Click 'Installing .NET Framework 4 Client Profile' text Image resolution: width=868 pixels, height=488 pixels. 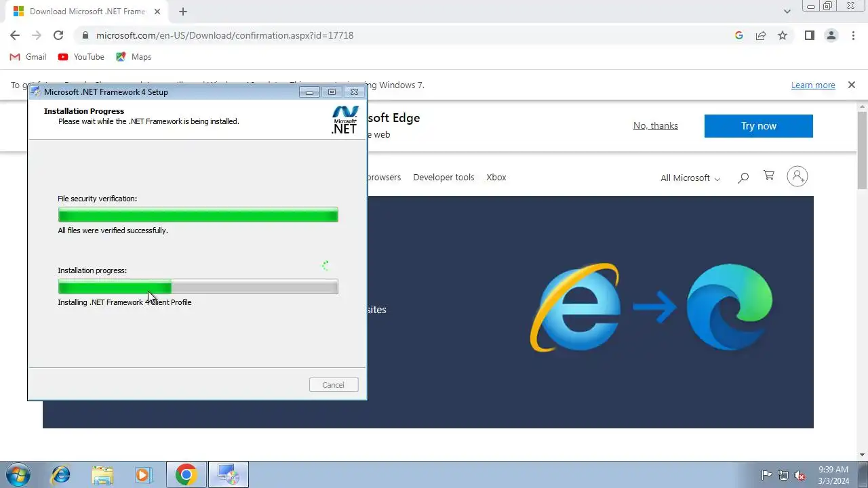[x=125, y=302]
